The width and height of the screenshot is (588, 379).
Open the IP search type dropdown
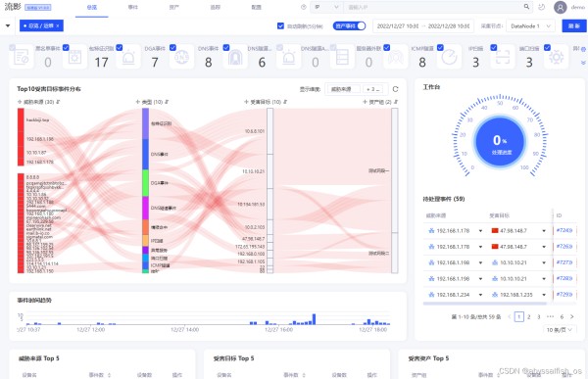coord(326,7)
